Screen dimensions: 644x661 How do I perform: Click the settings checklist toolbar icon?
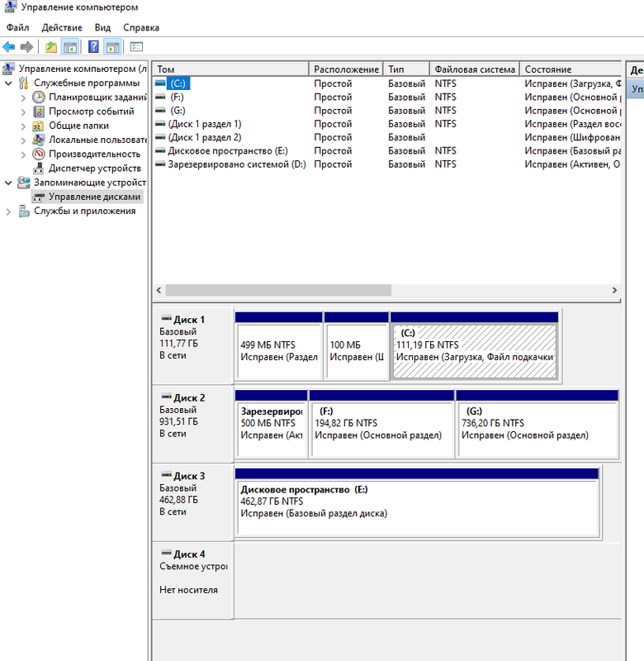(x=136, y=47)
